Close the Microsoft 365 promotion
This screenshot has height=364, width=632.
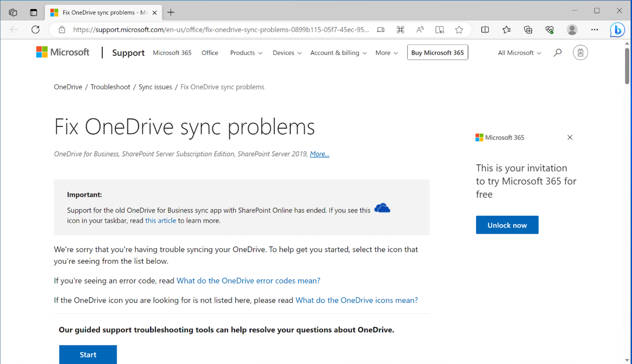[570, 137]
